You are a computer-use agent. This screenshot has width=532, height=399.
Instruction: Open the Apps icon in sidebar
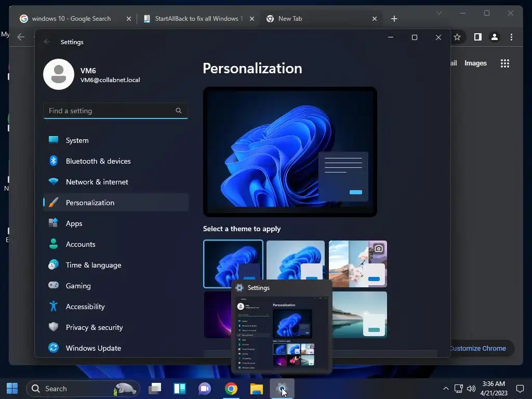point(54,223)
